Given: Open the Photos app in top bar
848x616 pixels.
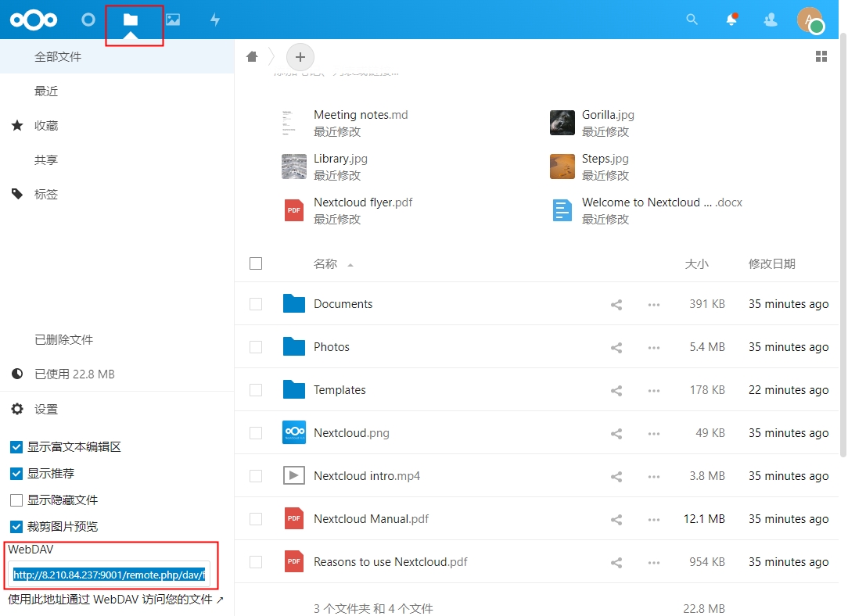Looking at the screenshot, I should click(x=173, y=20).
